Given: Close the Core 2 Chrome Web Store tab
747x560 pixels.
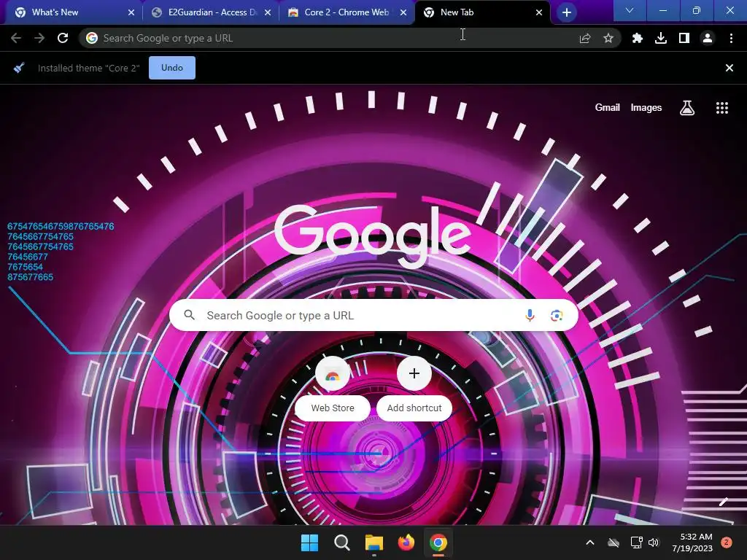Looking at the screenshot, I should pos(403,12).
